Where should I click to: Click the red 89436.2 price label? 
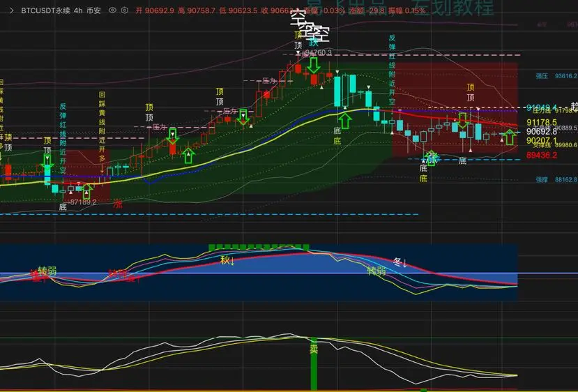click(x=542, y=155)
